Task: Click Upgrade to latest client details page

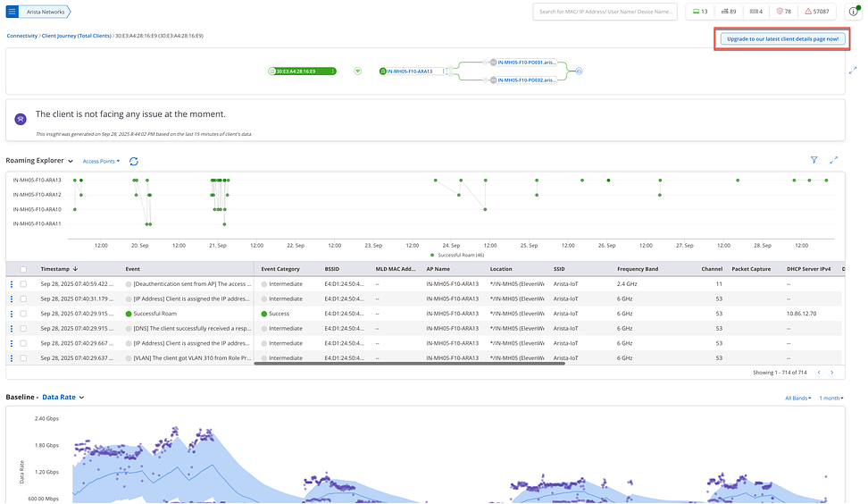Action: coord(782,39)
